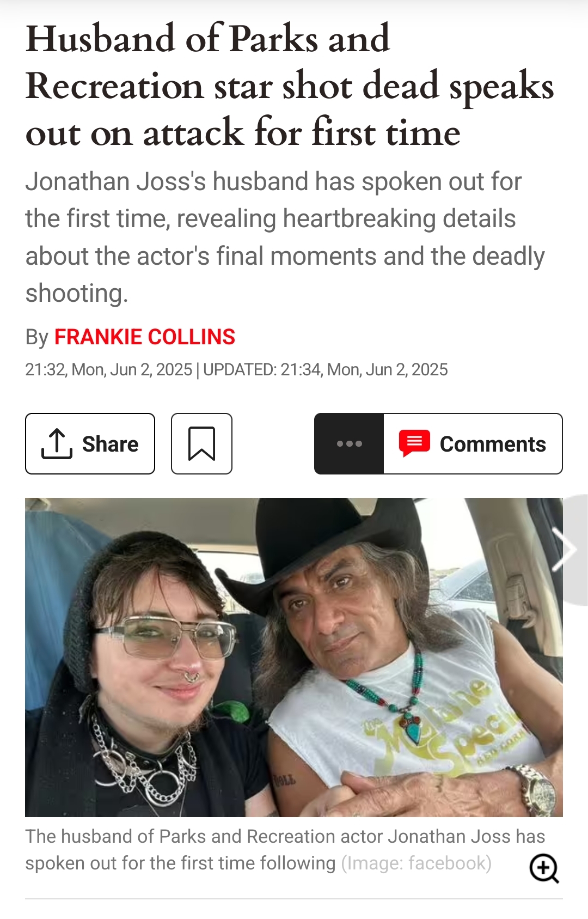Viewport: 588px width, 919px height.
Task: Click the 21:32 Mon, Jun 2 publish time
Action: tap(109, 370)
